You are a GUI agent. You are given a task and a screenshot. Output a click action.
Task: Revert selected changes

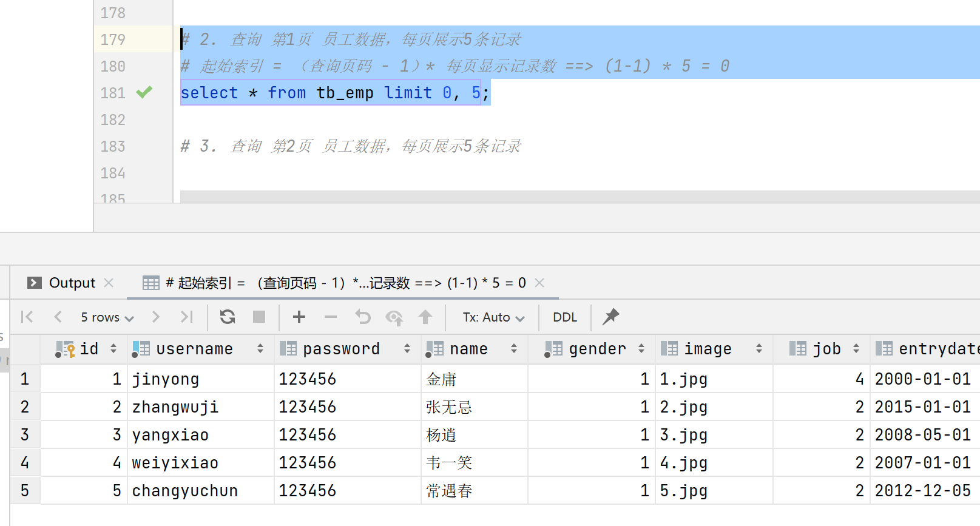coord(363,317)
